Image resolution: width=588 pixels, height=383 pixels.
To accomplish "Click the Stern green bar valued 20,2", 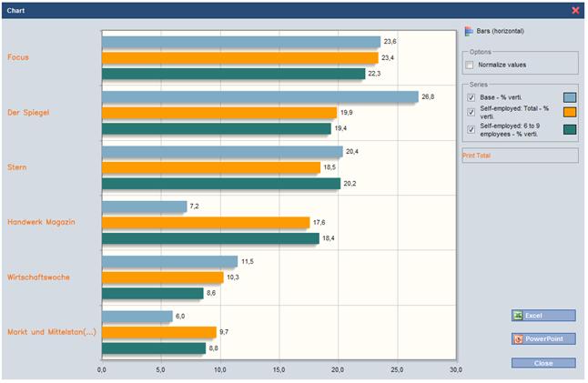I will point(221,184).
